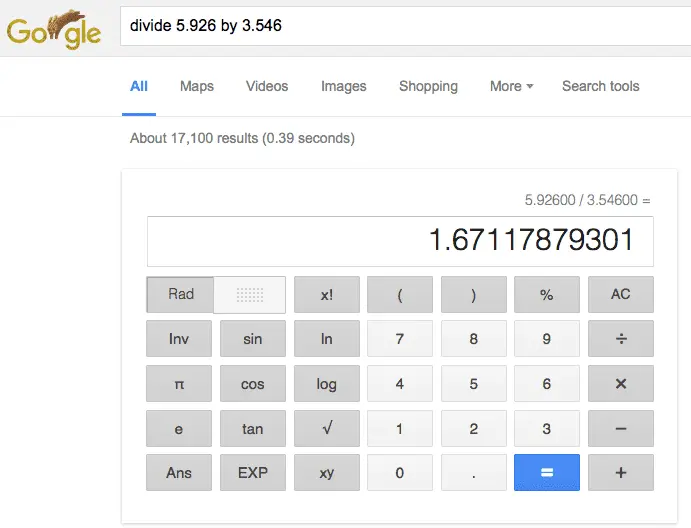The image size is (691, 528).
Task: Tap the number 7 key
Action: (x=400, y=338)
